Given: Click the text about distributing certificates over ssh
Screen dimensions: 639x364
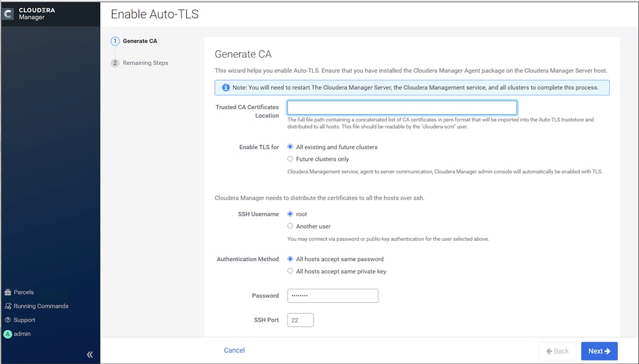Looking at the screenshot, I should click(319, 198).
